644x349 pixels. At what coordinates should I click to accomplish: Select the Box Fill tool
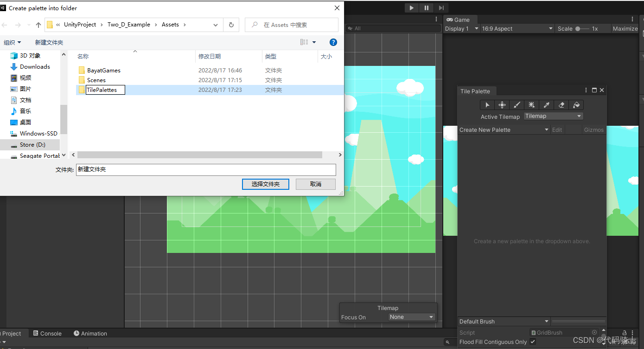click(532, 105)
